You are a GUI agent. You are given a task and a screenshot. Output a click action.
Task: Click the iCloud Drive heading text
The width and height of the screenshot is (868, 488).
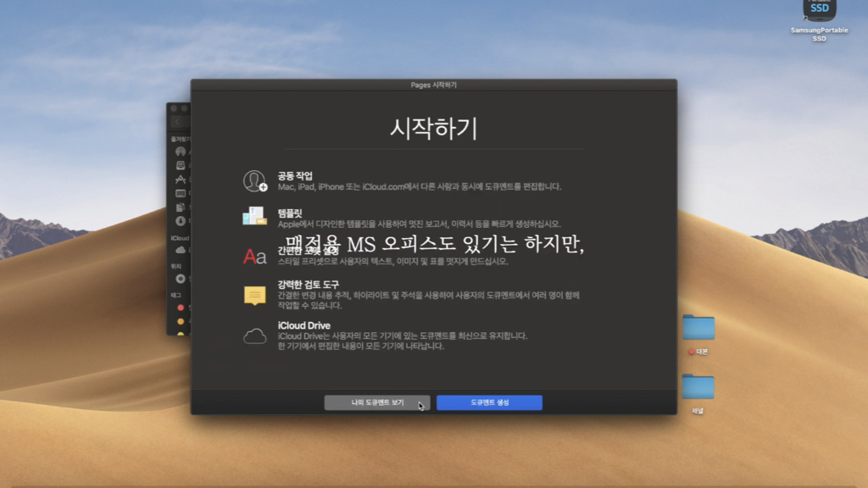click(x=304, y=326)
